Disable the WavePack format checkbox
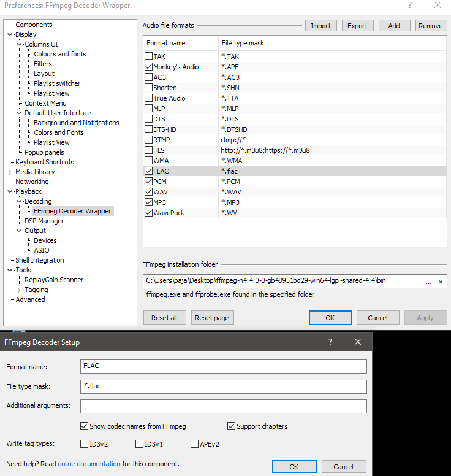 click(x=149, y=212)
